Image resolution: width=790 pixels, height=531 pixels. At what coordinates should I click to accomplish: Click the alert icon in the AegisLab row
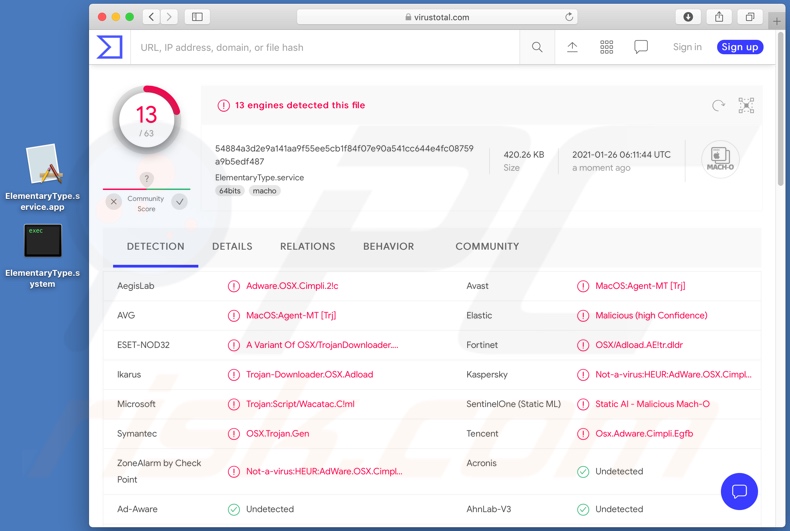click(x=234, y=286)
